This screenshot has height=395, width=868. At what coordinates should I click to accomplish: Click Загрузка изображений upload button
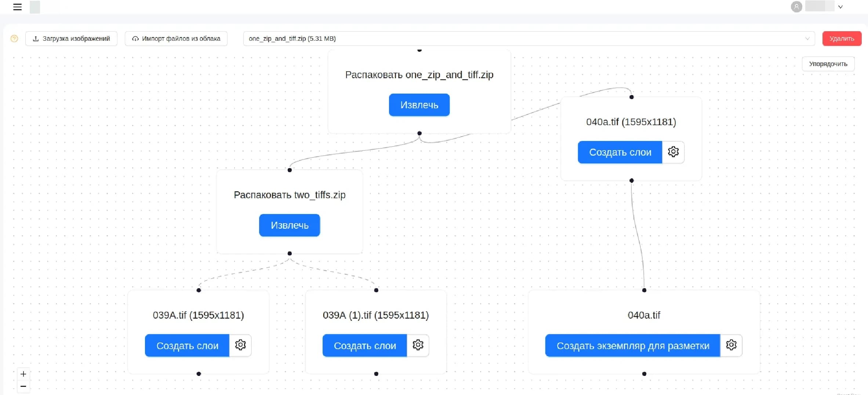pyautogui.click(x=71, y=39)
